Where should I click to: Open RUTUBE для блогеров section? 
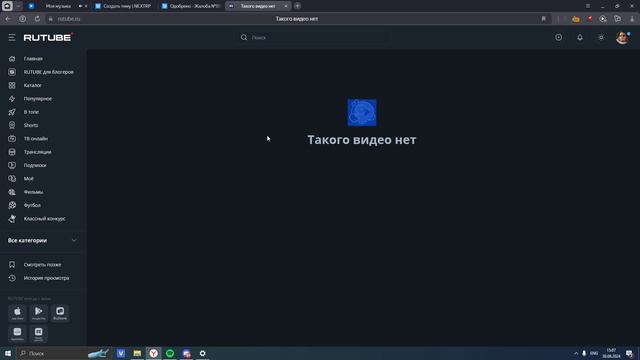tap(49, 72)
